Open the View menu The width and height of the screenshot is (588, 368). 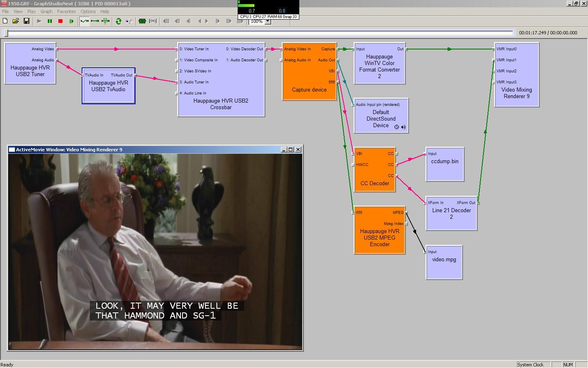(x=18, y=11)
